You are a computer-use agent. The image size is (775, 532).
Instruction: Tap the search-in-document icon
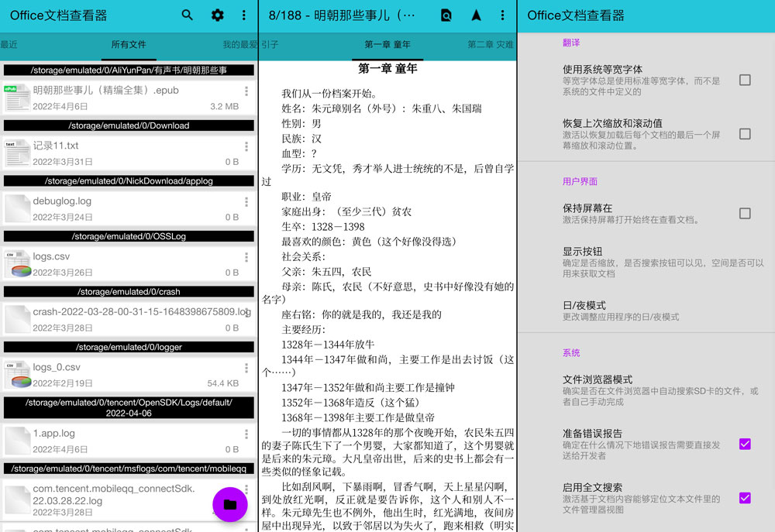pyautogui.click(x=446, y=15)
